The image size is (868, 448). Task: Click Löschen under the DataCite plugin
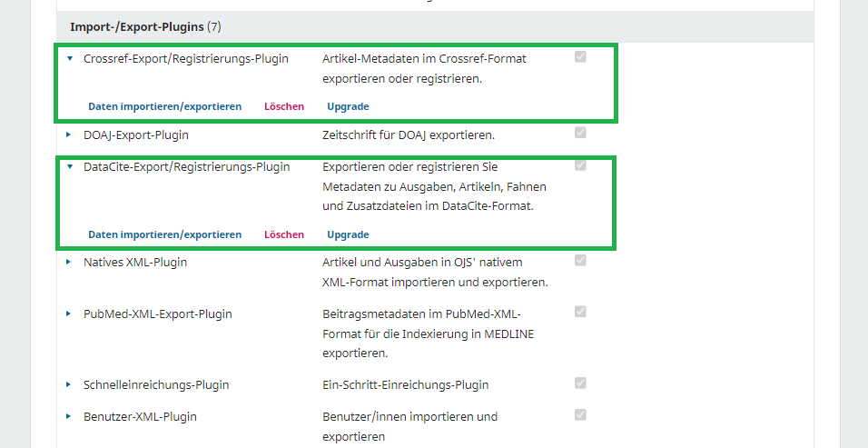284,234
